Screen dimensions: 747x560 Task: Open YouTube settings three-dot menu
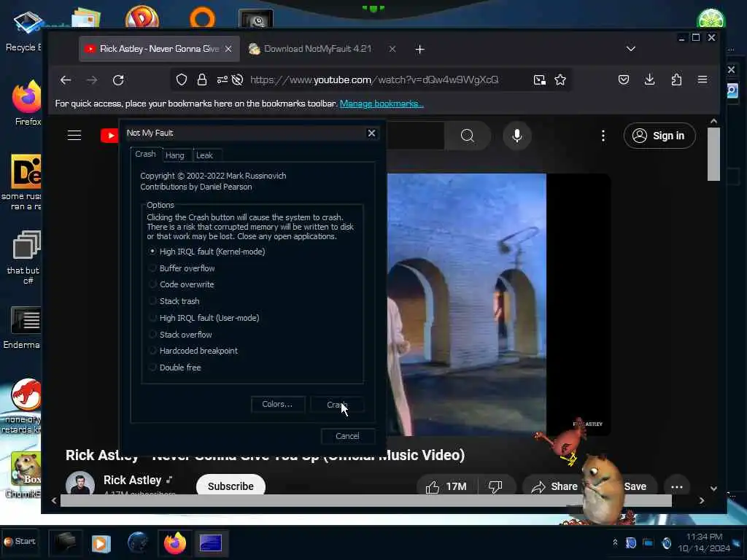[x=603, y=136]
